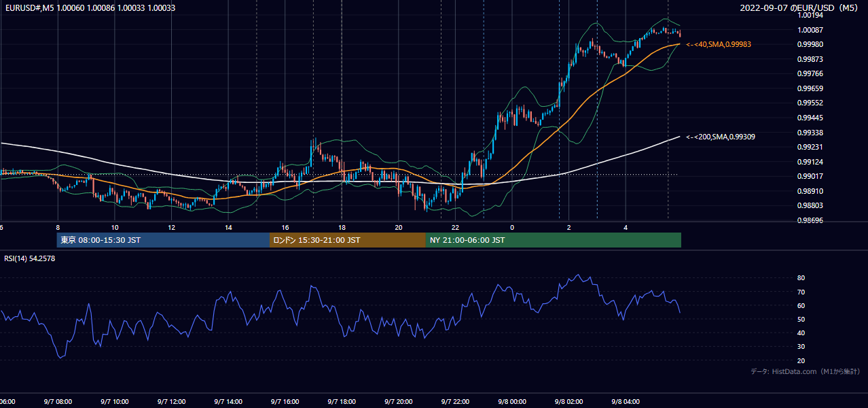Click the 9/7 10:00 time label
This screenshot has height=408, width=868.
(x=114, y=401)
